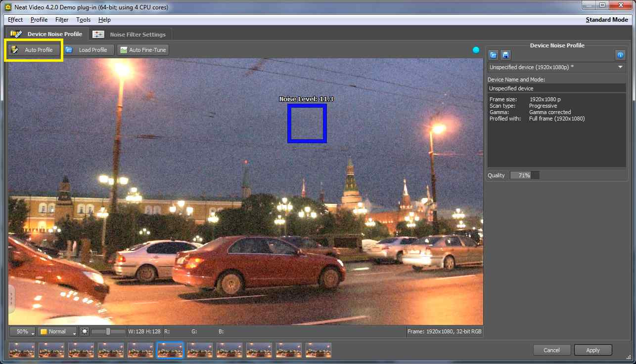Click the Device Name and Mode field
The width and height of the screenshot is (636, 364).
556,88
